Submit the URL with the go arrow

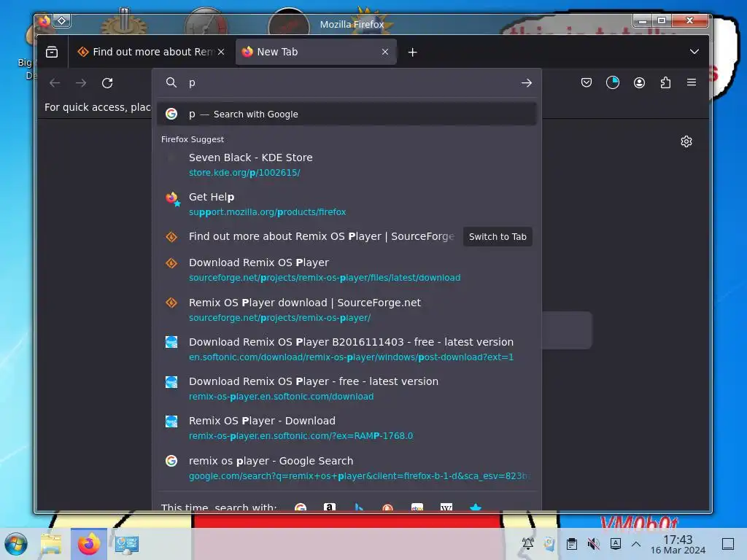pos(526,83)
